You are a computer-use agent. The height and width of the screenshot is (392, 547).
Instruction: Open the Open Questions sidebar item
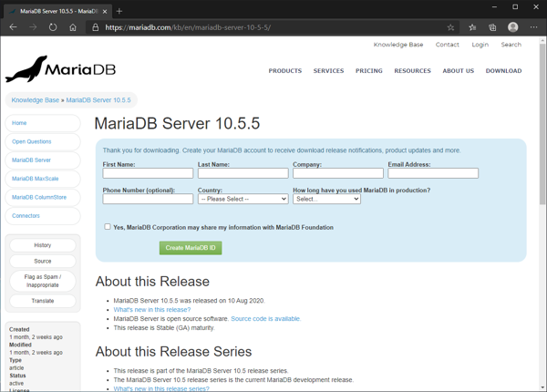43,141
